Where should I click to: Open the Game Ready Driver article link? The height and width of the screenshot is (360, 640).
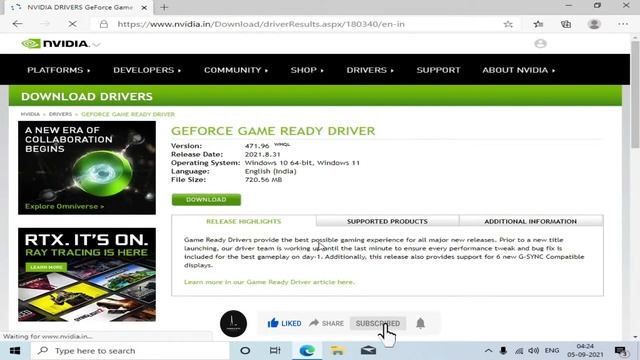[x=269, y=282]
